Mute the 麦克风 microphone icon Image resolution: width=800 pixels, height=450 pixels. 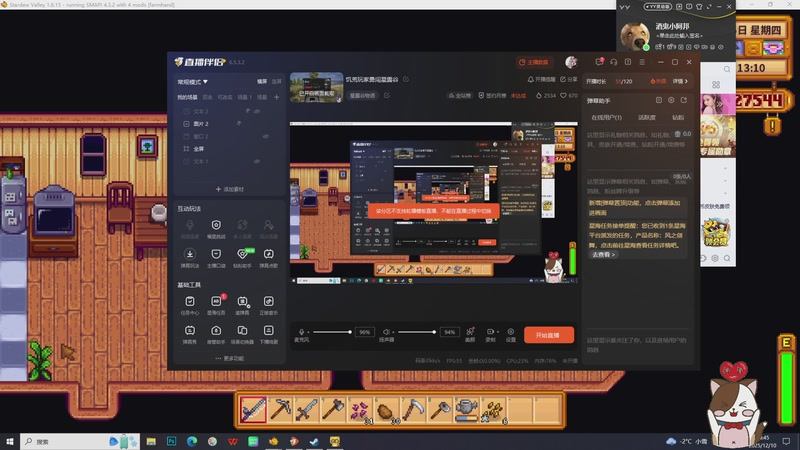[x=301, y=332]
